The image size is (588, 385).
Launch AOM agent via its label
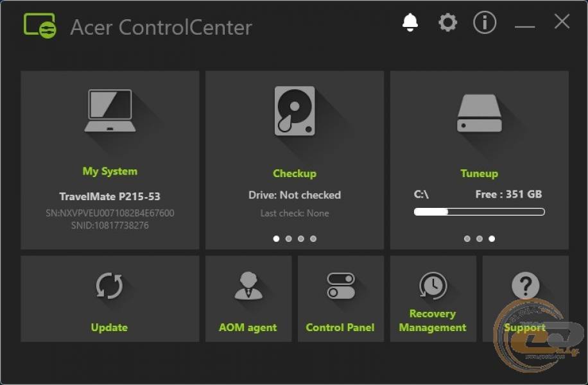248,327
